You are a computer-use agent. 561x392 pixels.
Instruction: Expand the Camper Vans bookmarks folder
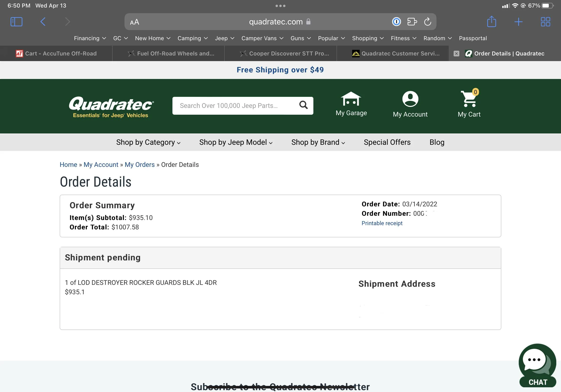coord(262,38)
